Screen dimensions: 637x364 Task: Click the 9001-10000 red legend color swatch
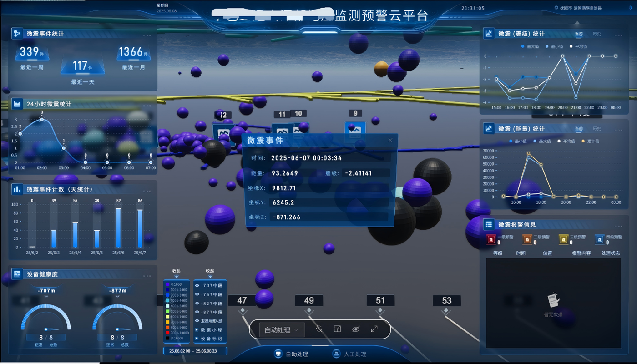[168, 333]
